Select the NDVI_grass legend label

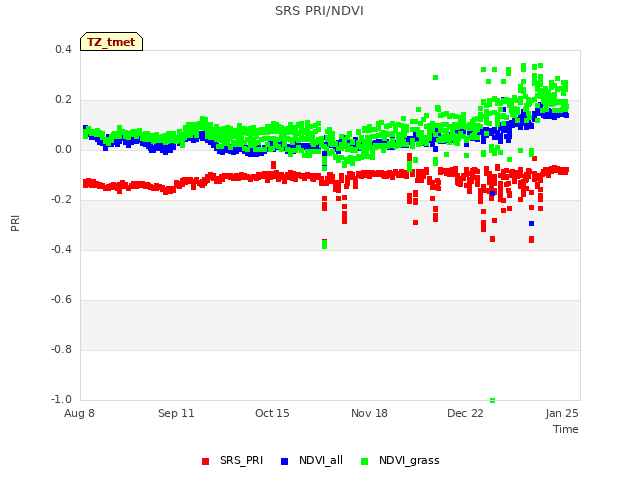[x=409, y=460]
